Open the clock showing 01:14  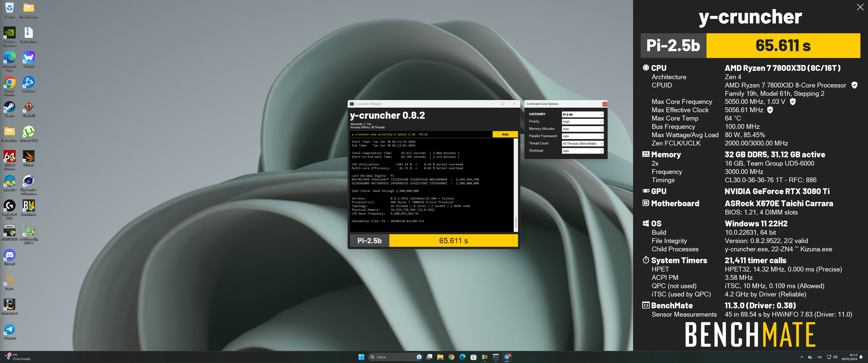pyautogui.click(x=849, y=357)
